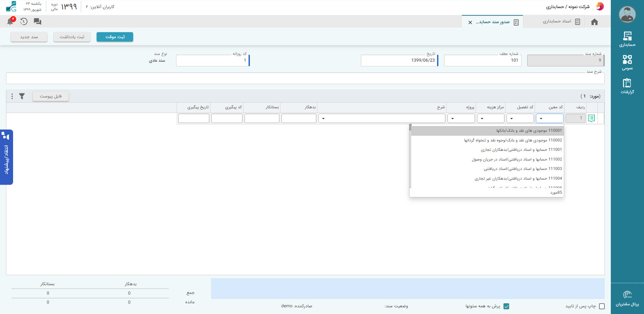Switch to اسناد حسابداری tab
This screenshot has width=644, height=314.
coord(557,21)
